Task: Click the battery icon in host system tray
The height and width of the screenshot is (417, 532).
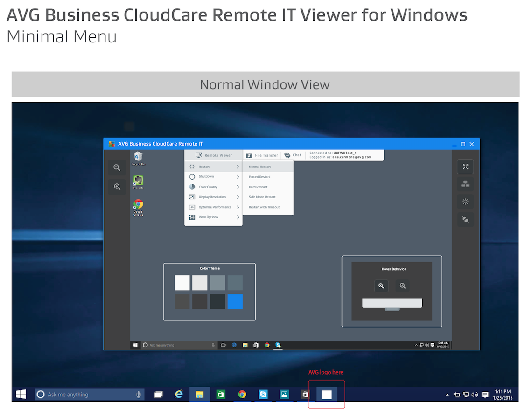Action: point(457,395)
